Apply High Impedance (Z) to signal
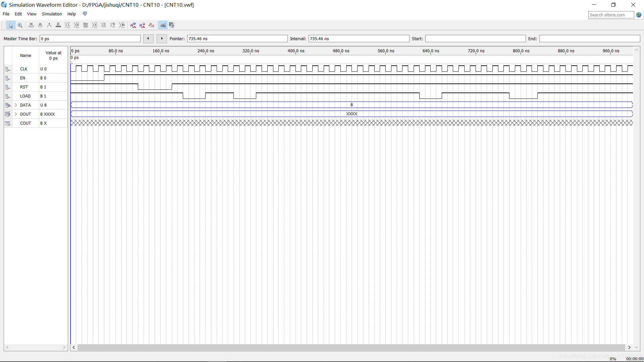Viewport: 644px width, 362px height. (x=58, y=25)
